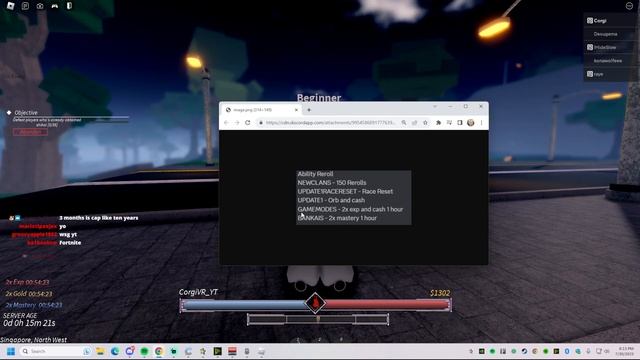This screenshot has height=360, width=640.
Task: Close the Chrome window
Action: [x=481, y=107]
